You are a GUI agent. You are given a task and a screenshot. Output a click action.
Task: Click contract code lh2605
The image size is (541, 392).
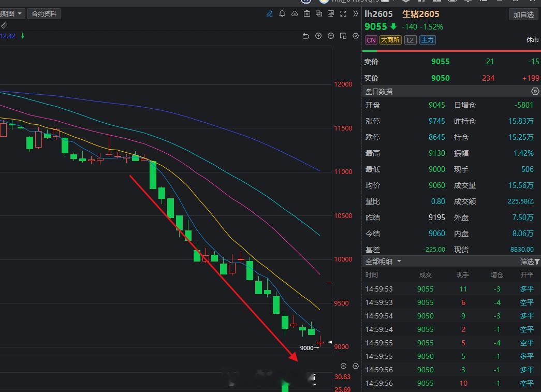coord(378,14)
